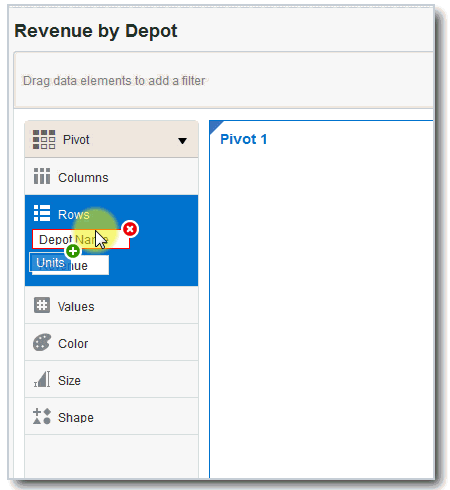450x490 pixels.
Task: Click the Values drop target label
Action: pyautogui.click(x=76, y=307)
